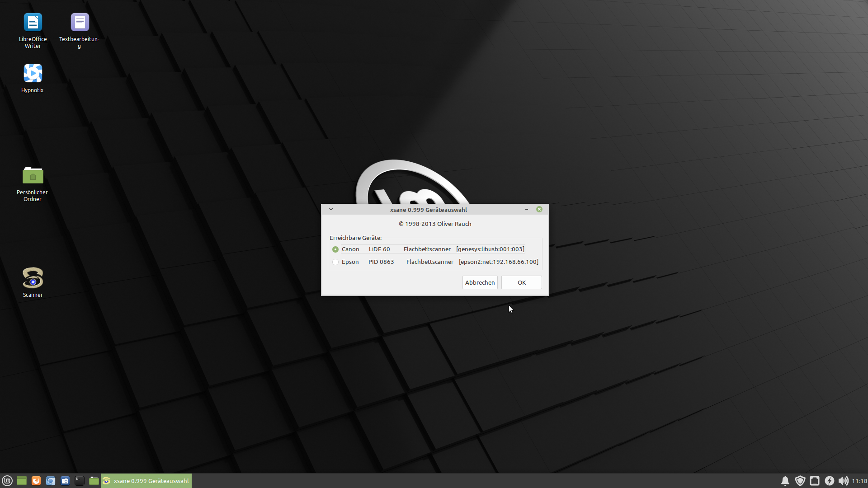This screenshot has width=868, height=488.
Task: Open the Linux Mint start menu
Action: click(x=7, y=481)
